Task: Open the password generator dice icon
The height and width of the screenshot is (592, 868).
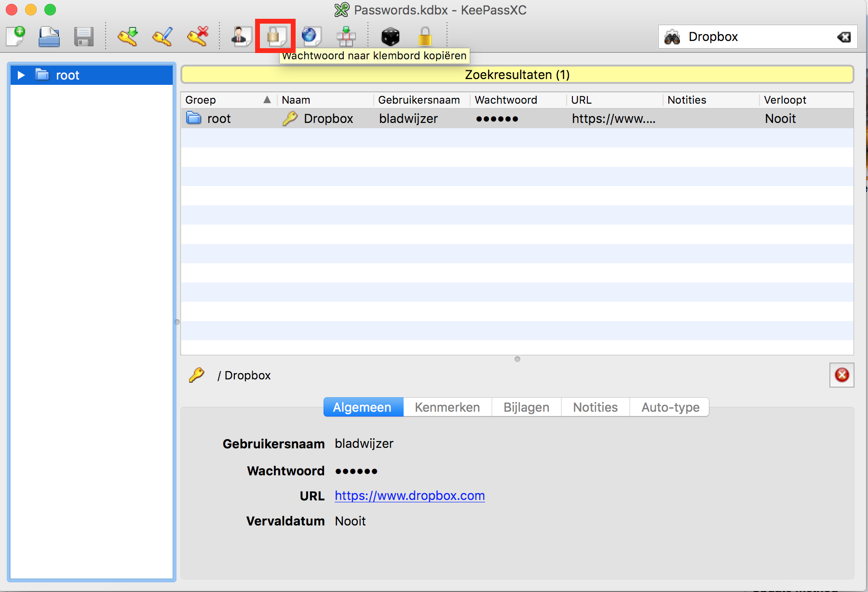Action: (x=390, y=37)
